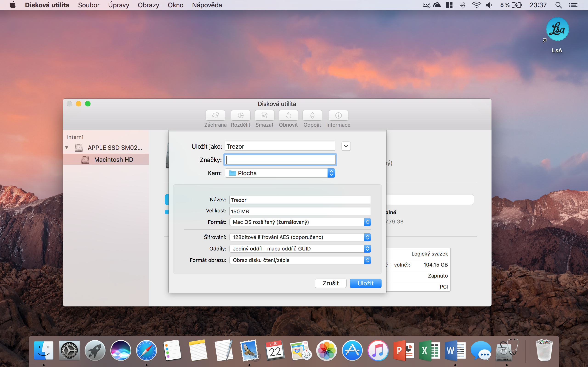Open Spotlight search in menu bar
This screenshot has width=588, height=367.
point(558,5)
